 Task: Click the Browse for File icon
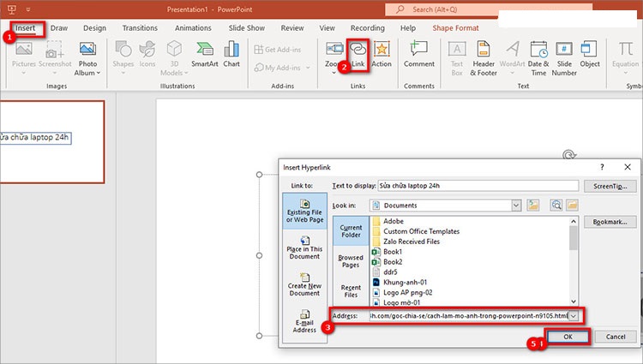coord(572,206)
